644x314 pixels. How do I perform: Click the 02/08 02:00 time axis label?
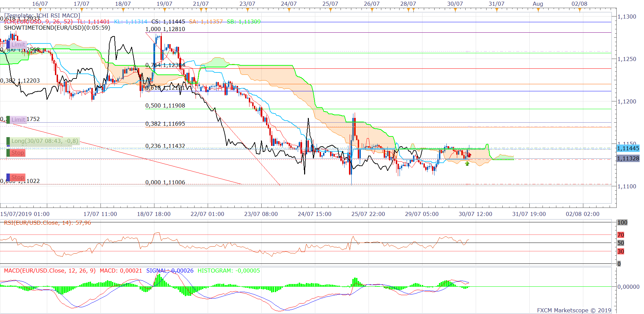coord(583,214)
